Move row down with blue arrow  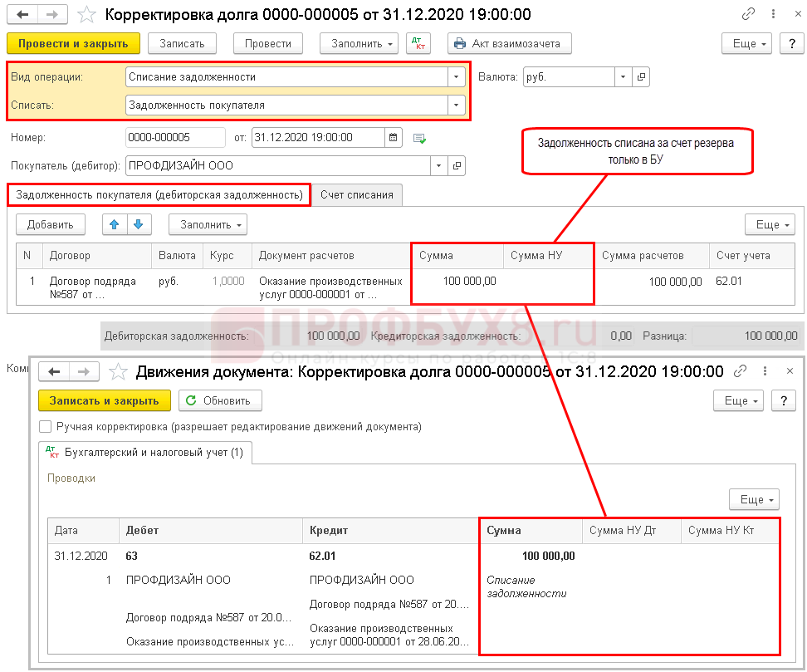pyautogui.click(x=139, y=224)
